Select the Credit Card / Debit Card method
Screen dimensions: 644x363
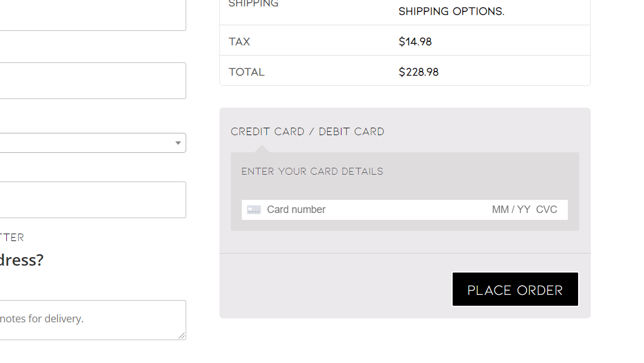click(x=307, y=132)
